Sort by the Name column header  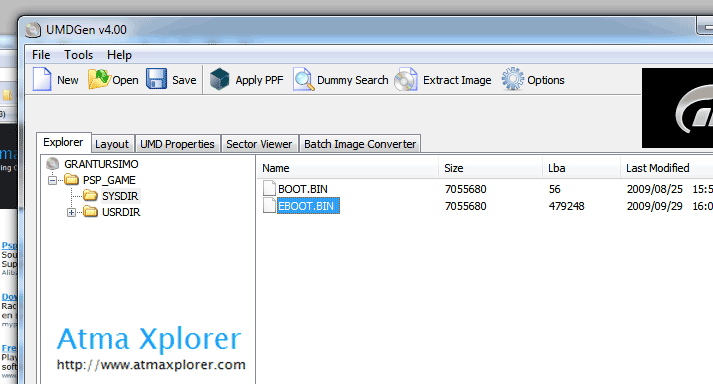pos(347,168)
